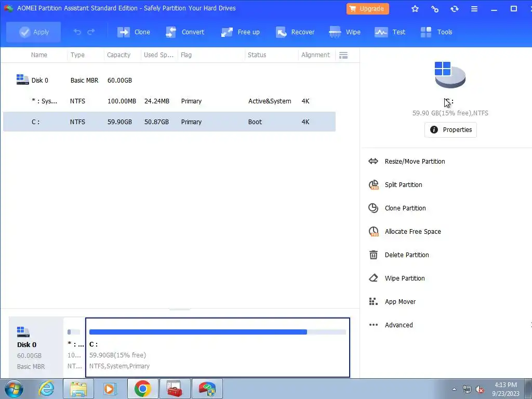The height and width of the screenshot is (399, 532).
Task: Open the Tools menu
Action: point(436,32)
